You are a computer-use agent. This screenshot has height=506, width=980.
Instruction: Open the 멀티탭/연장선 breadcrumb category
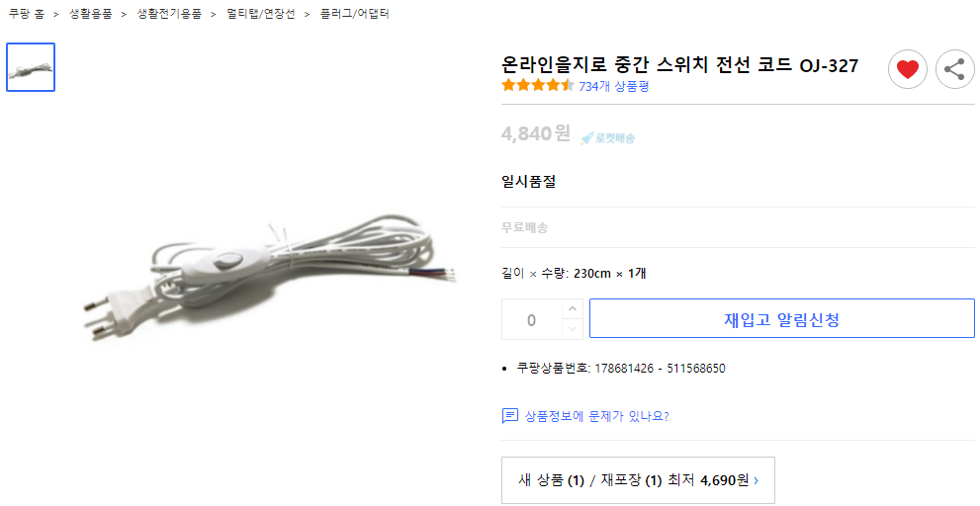pos(260,14)
